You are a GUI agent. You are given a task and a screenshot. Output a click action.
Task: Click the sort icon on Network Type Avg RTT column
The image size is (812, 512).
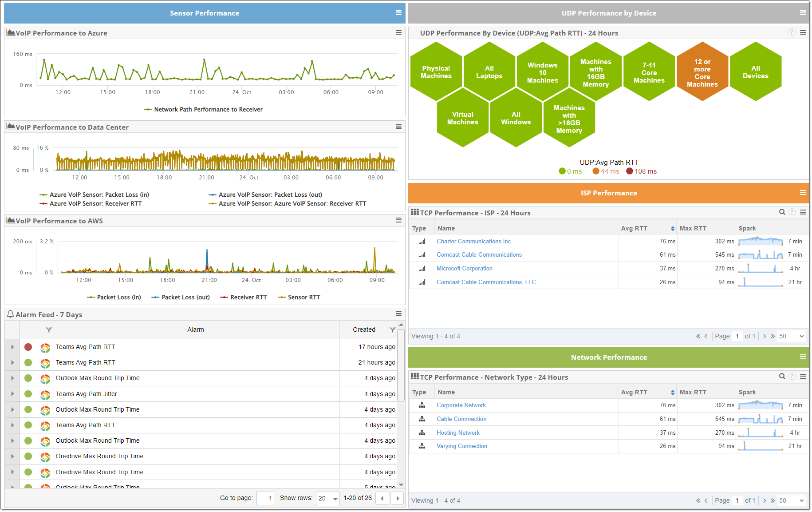(673, 393)
